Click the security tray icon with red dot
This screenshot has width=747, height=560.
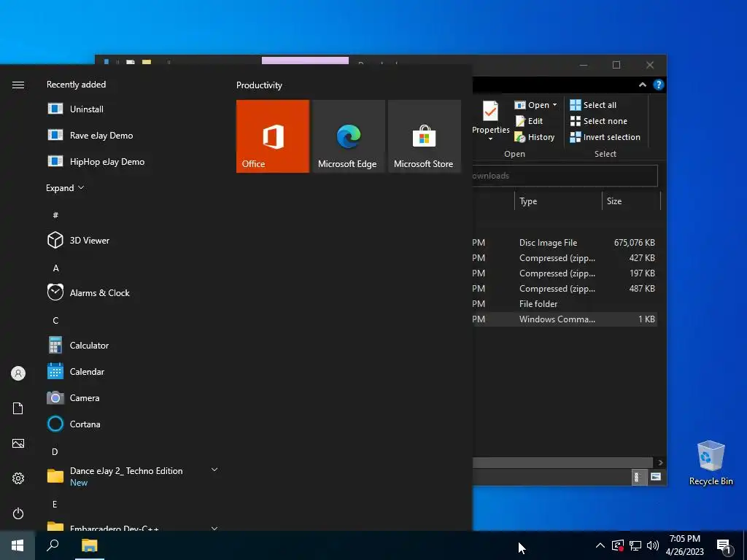tap(618, 545)
